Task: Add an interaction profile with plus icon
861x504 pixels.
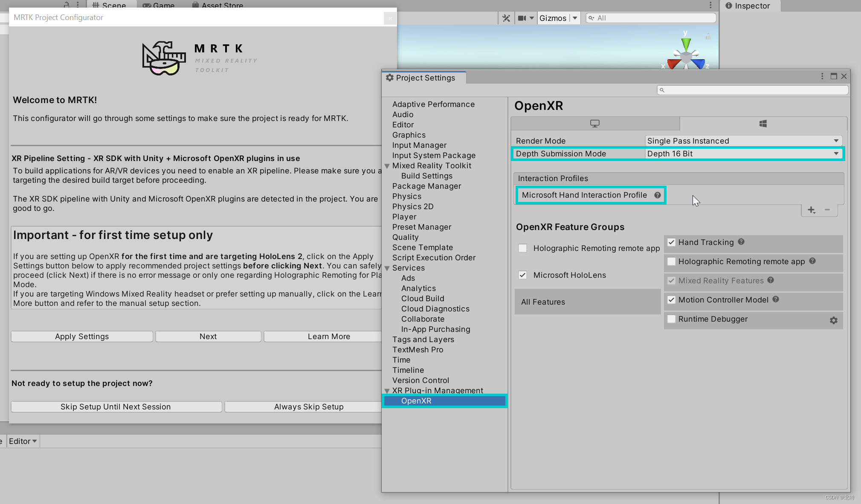Action: tap(812, 210)
